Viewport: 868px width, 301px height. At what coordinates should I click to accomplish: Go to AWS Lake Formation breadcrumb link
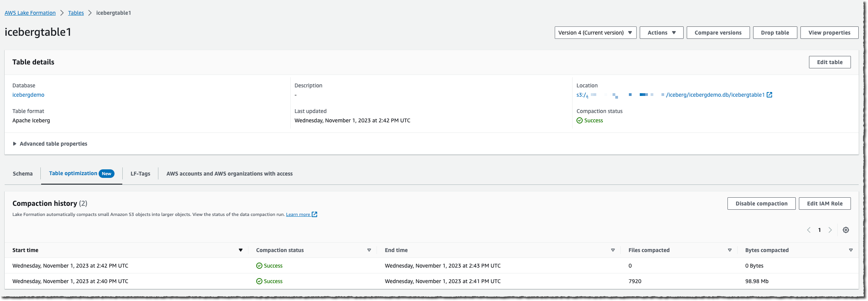pos(30,13)
